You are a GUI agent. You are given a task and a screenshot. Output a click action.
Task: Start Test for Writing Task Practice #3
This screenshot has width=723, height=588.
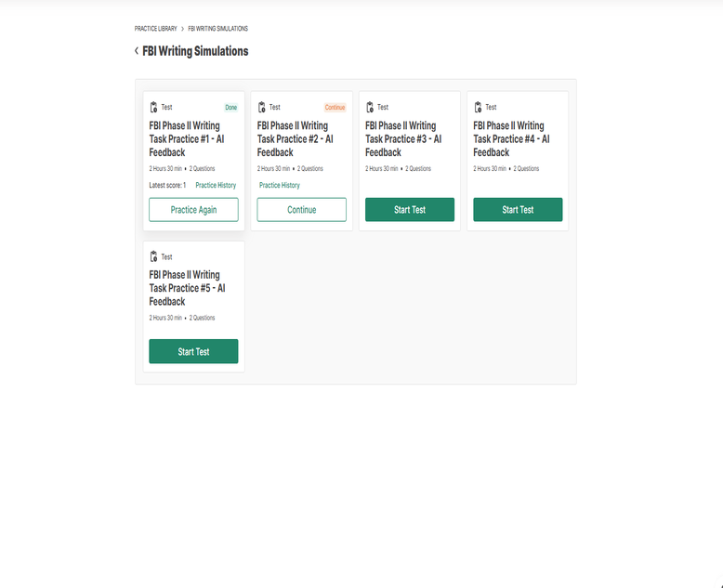coord(410,210)
